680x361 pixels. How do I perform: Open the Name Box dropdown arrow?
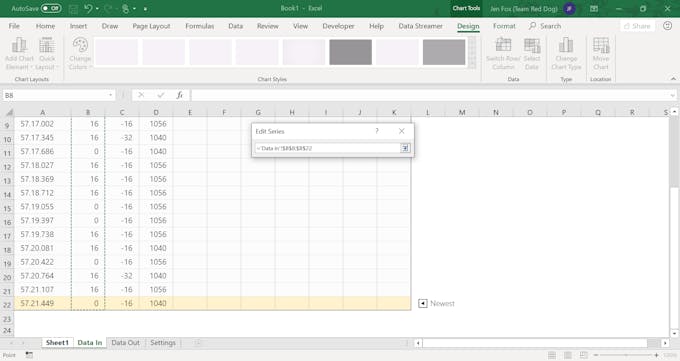coord(111,95)
